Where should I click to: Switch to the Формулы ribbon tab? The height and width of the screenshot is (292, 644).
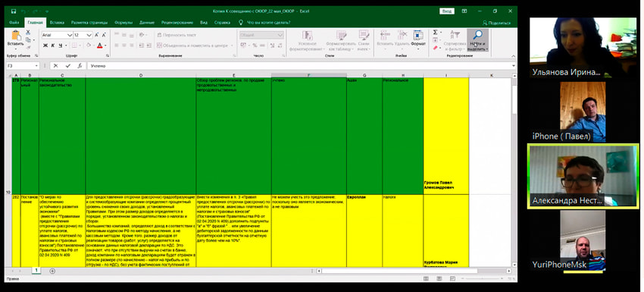123,23
